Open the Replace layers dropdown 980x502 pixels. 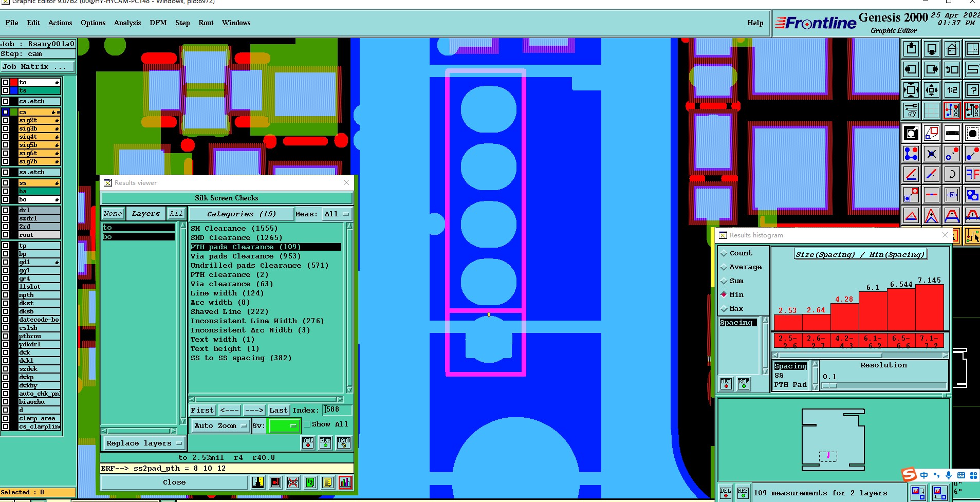(143, 443)
